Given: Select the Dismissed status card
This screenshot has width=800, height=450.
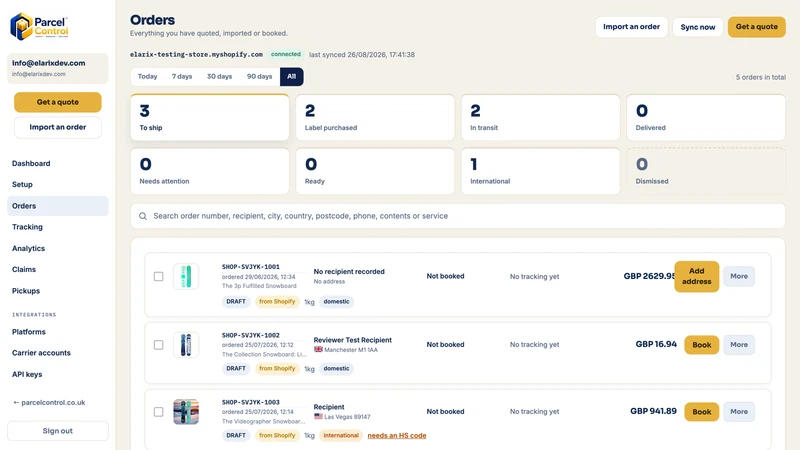Looking at the screenshot, I should tap(706, 171).
